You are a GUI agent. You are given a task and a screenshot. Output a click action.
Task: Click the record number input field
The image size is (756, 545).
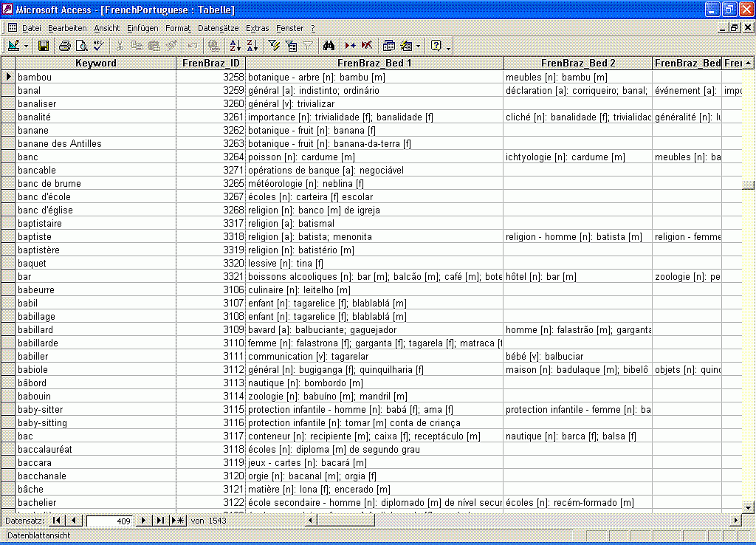coord(109,521)
